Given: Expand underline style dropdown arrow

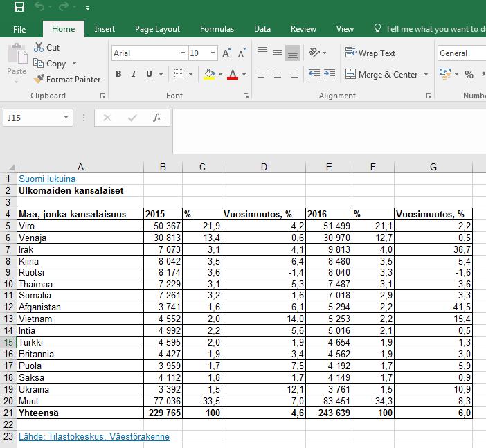Looking at the screenshot, I should pos(161,74).
